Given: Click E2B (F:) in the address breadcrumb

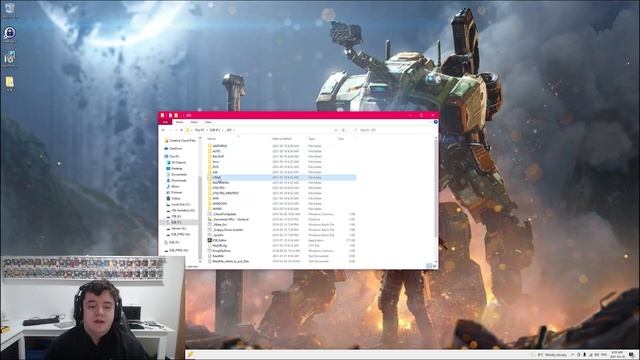Looking at the screenshot, I should pos(215,130).
